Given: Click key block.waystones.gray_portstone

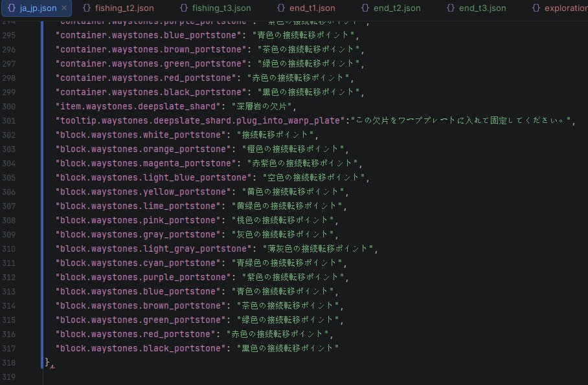Looking at the screenshot, I should [x=138, y=235].
